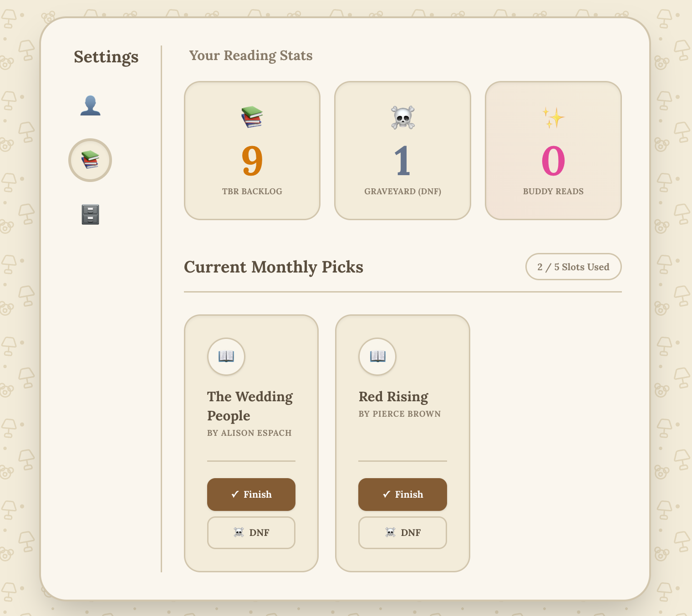The height and width of the screenshot is (616, 692).
Task: DNF Red Rising
Action: point(402,533)
